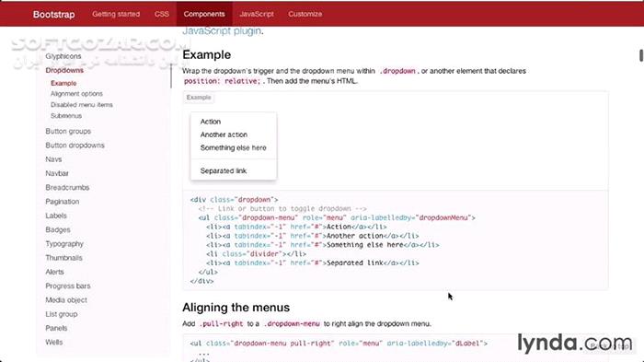Viewport: 644px width, 362px height.
Task: Open the JavaScript navbar item
Action: click(x=257, y=14)
